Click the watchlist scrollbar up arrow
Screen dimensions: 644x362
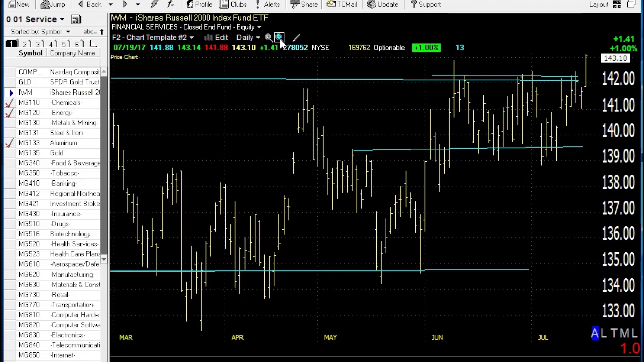104,72
